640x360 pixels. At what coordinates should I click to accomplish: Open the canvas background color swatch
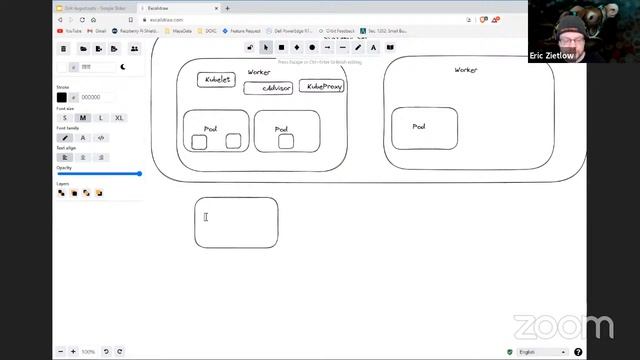pos(62,67)
